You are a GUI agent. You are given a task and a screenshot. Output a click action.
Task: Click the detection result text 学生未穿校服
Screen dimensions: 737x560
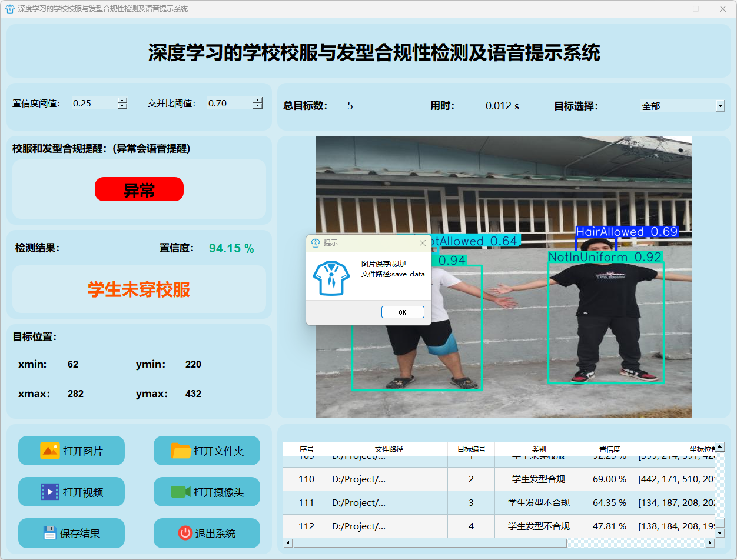pyautogui.click(x=139, y=289)
